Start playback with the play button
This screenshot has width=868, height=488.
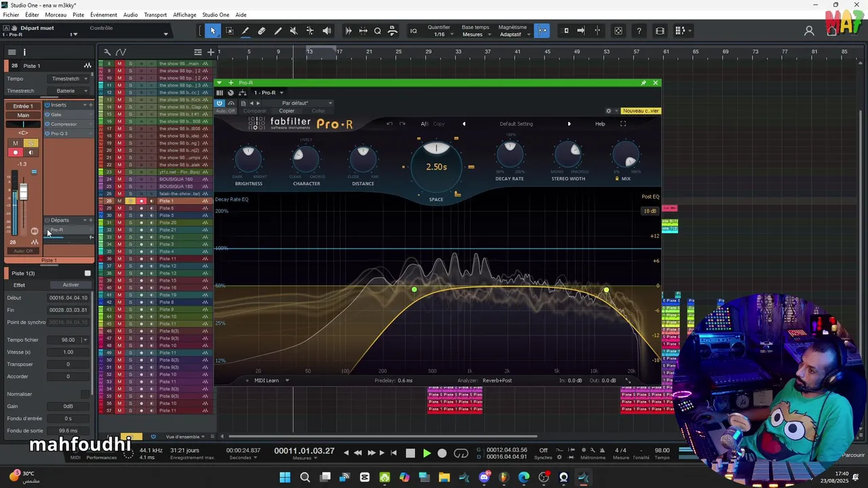tap(427, 453)
